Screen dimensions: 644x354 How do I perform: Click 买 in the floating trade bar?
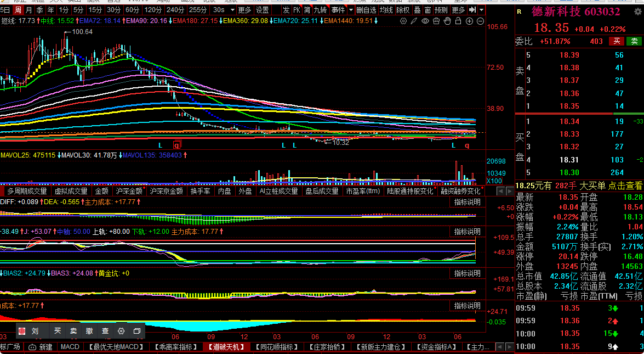(58, 331)
